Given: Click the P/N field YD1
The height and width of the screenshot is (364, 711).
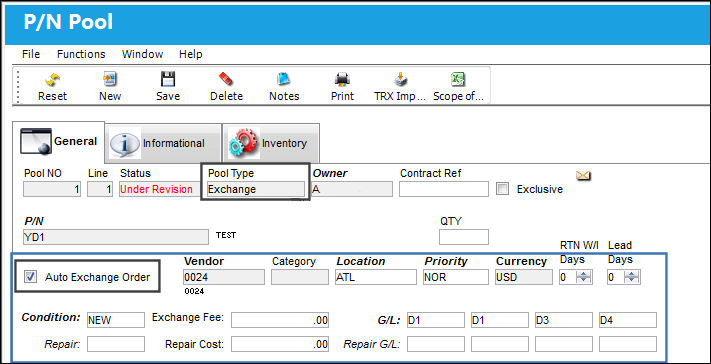Looking at the screenshot, I should click(116, 237).
